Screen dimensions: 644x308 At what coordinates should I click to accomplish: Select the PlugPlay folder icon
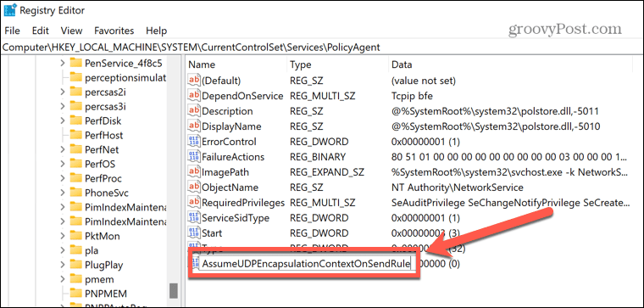(x=76, y=264)
